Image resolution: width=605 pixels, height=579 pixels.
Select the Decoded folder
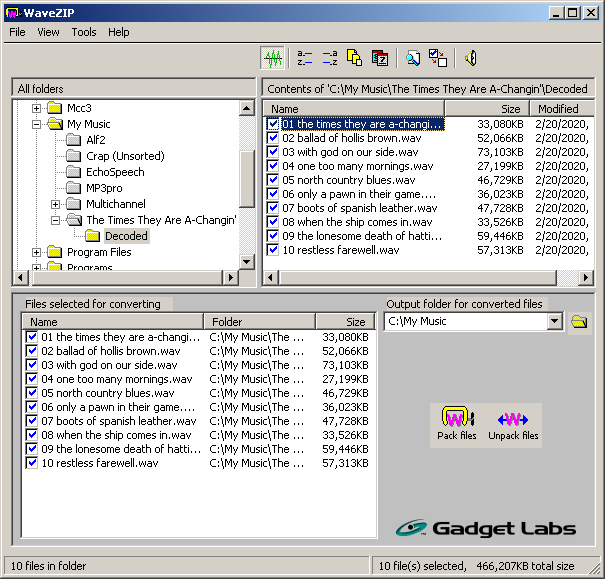point(126,236)
